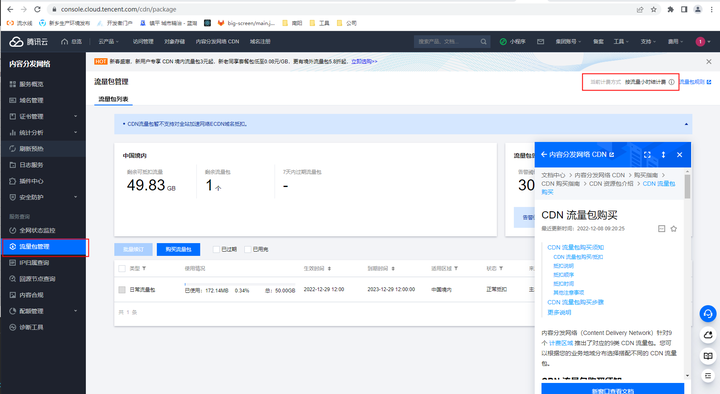Image resolution: width=720 pixels, height=394 pixels.
Task: Open the 工具 dropdown in header
Action: coord(621,42)
